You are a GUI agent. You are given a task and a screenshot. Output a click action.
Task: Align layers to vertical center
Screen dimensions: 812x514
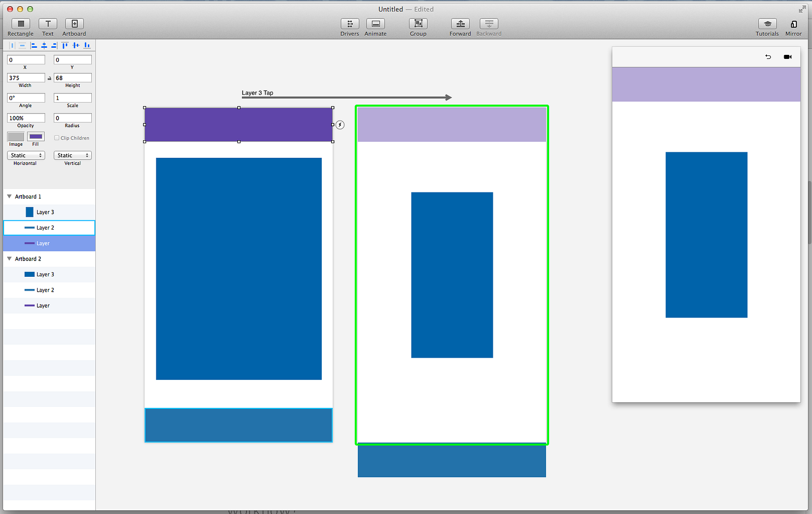coord(76,45)
